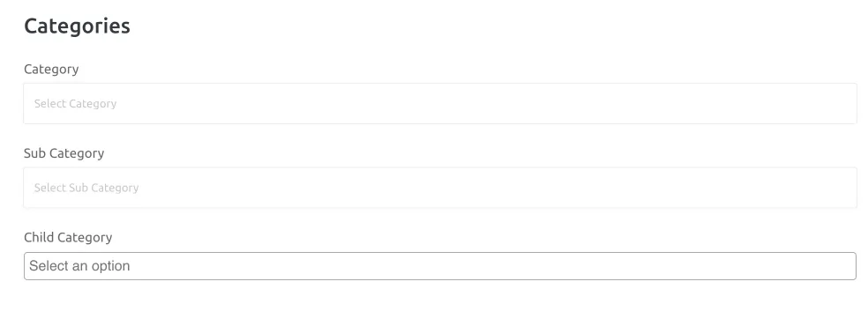Screen dimensions: 868x326
Task: Focus the Select Sub Category input box
Action: [440, 188]
